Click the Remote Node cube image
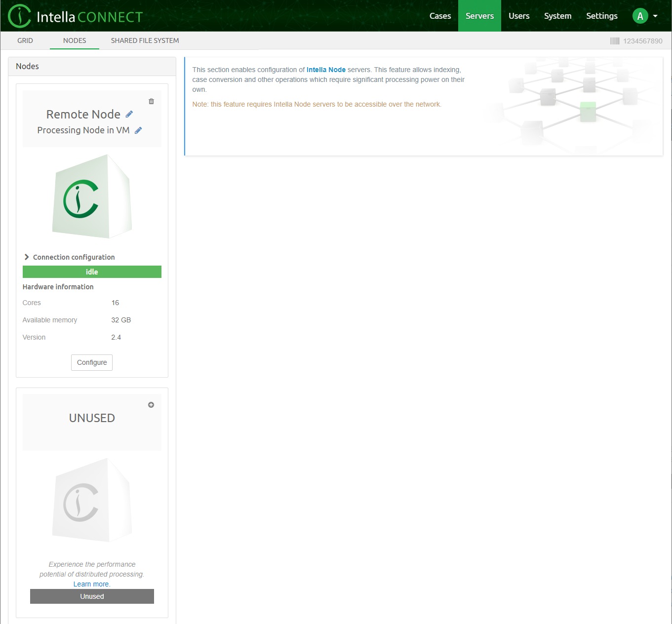672x624 pixels. (x=92, y=196)
